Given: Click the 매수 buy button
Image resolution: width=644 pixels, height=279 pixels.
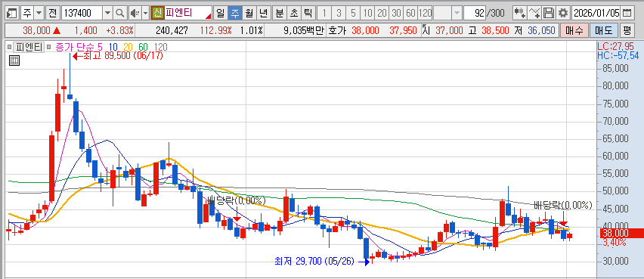Looking at the screenshot, I should [574, 30].
